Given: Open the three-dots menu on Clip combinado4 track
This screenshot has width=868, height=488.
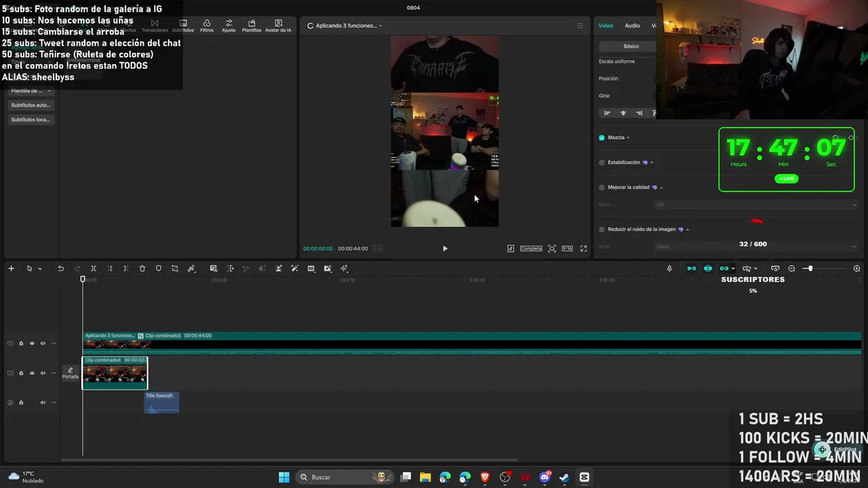Looking at the screenshot, I should point(54,373).
